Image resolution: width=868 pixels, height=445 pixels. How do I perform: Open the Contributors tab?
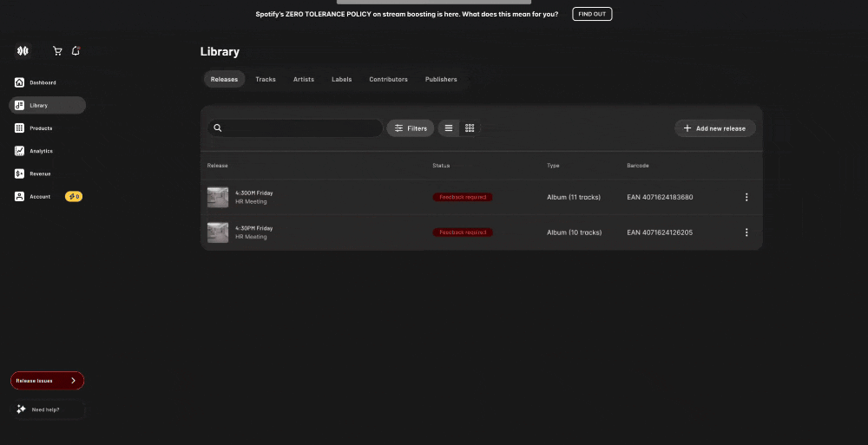point(388,79)
